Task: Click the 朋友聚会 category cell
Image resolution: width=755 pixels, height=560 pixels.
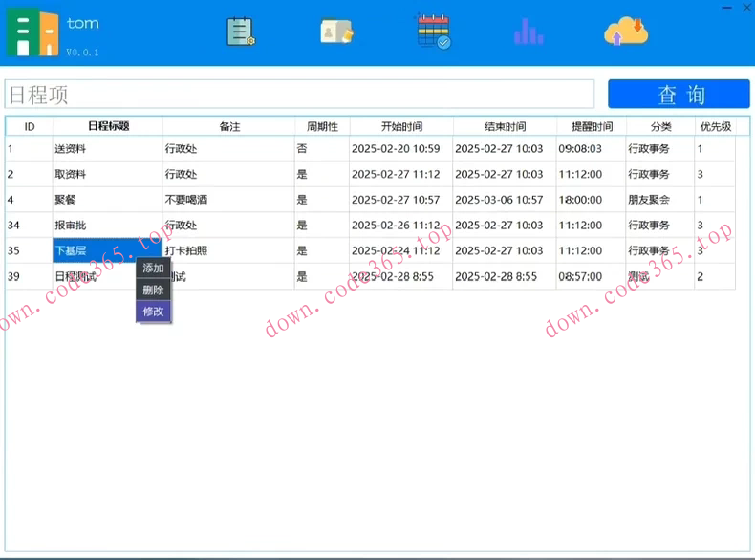Action: 649,200
